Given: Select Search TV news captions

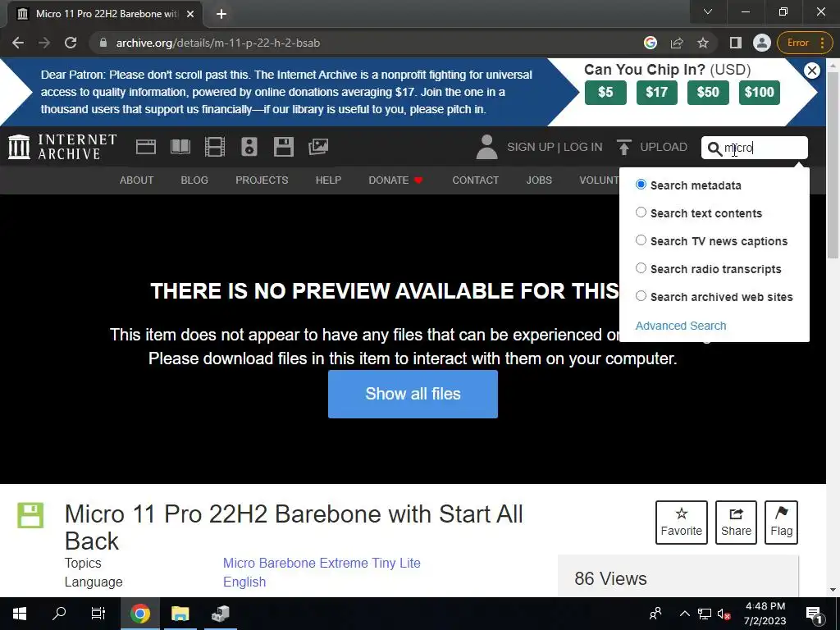Looking at the screenshot, I should (641, 240).
